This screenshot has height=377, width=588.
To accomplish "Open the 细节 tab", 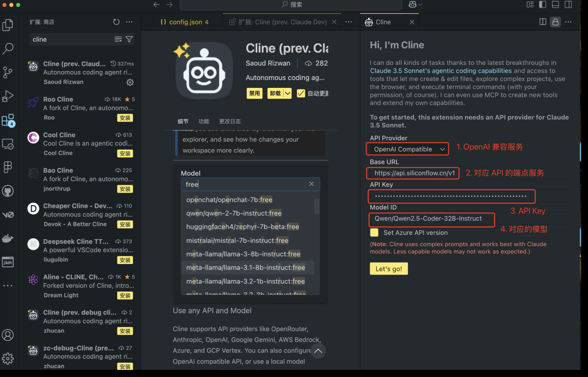I will click(183, 122).
